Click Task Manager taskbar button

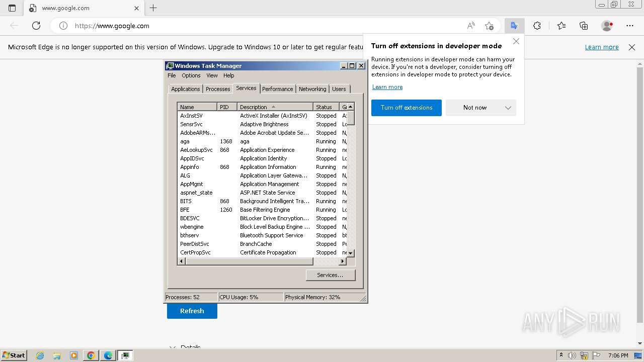(x=125, y=355)
